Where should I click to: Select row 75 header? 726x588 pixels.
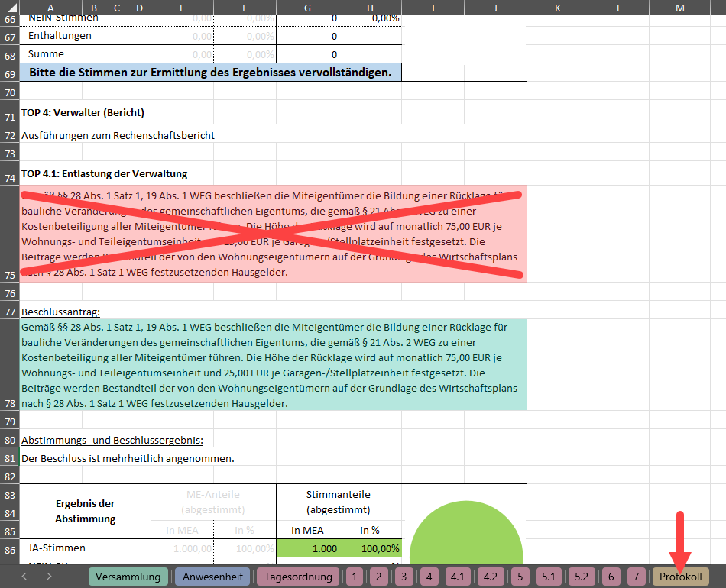coord(10,234)
